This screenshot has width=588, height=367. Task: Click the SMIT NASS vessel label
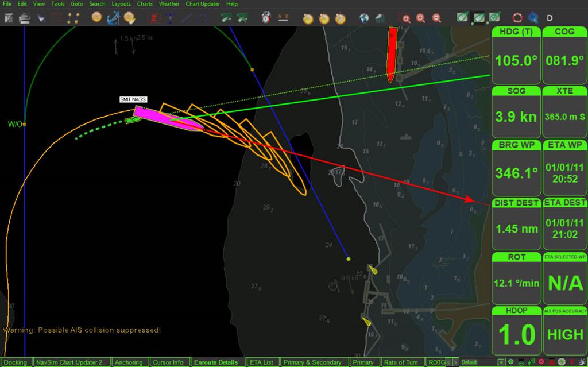pyautogui.click(x=133, y=99)
